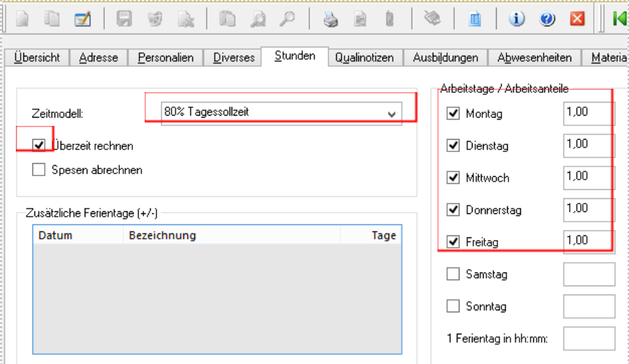Click the blue list sheet icon
This screenshot has height=364, width=629.
[474, 19]
